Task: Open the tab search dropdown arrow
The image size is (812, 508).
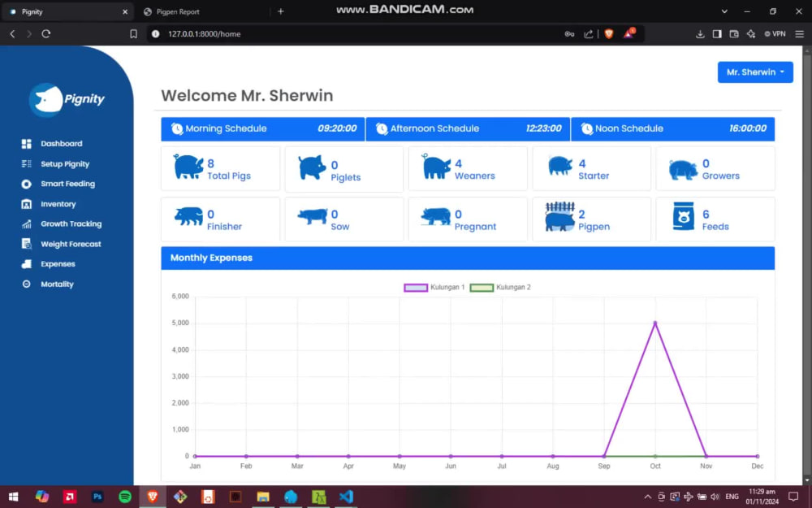Action: pyautogui.click(x=724, y=11)
